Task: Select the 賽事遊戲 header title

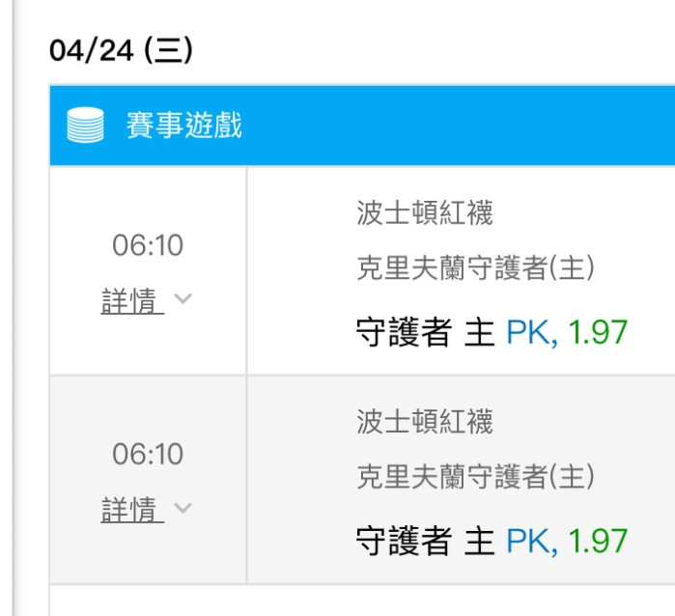Action: [184, 126]
